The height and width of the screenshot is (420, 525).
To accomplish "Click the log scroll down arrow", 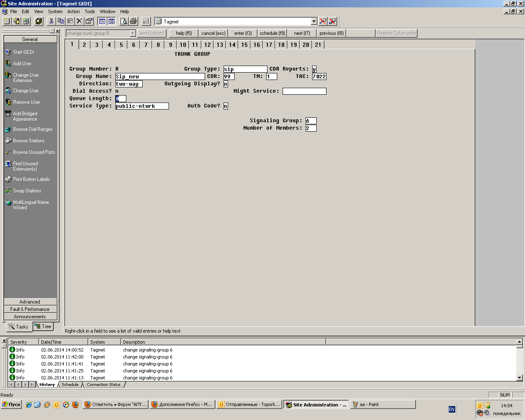I will tap(519, 378).
